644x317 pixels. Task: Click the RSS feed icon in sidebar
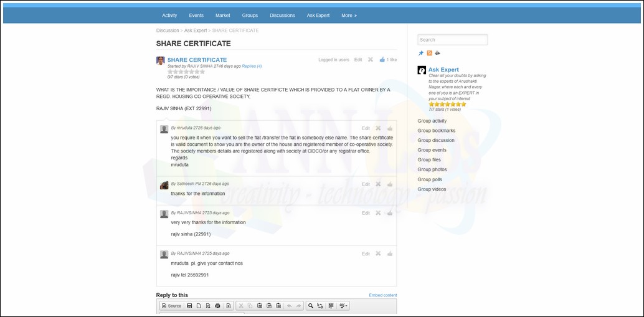tap(430, 53)
